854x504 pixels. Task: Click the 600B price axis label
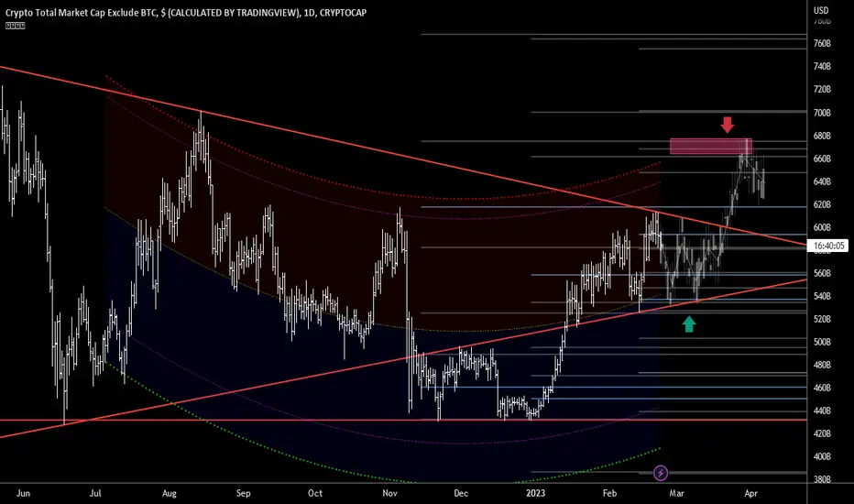(822, 227)
